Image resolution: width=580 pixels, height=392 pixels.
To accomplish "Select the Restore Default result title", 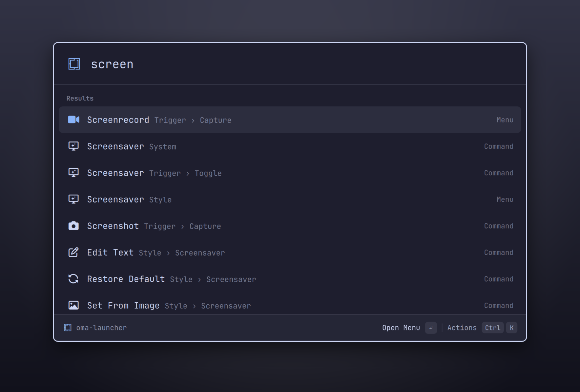I will (126, 279).
